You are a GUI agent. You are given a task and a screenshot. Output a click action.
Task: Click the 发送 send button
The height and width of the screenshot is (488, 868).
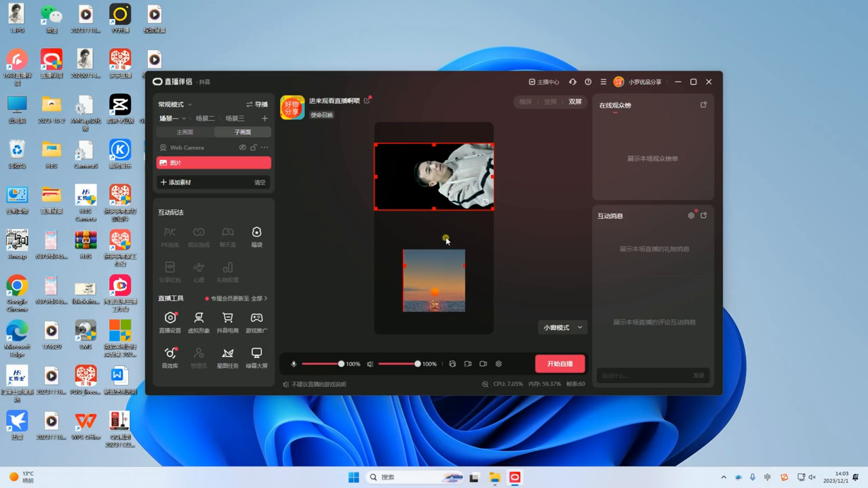(698, 375)
